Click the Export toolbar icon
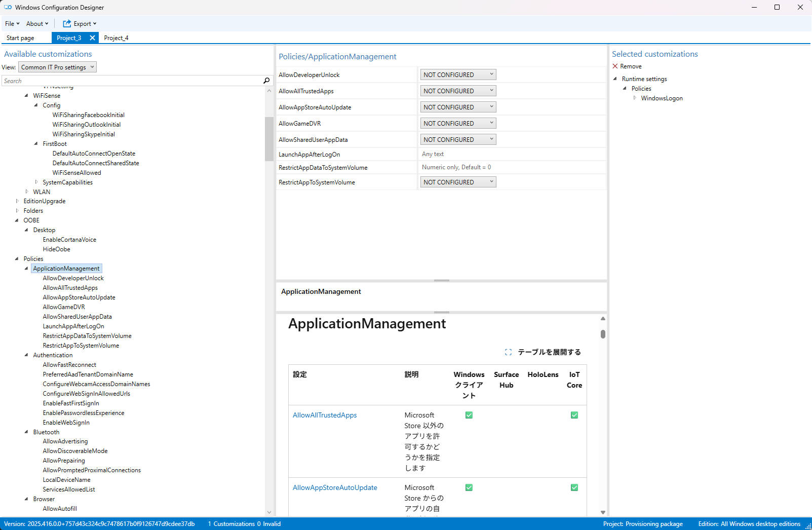The width and height of the screenshot is (812, 530). click(67, 24)
